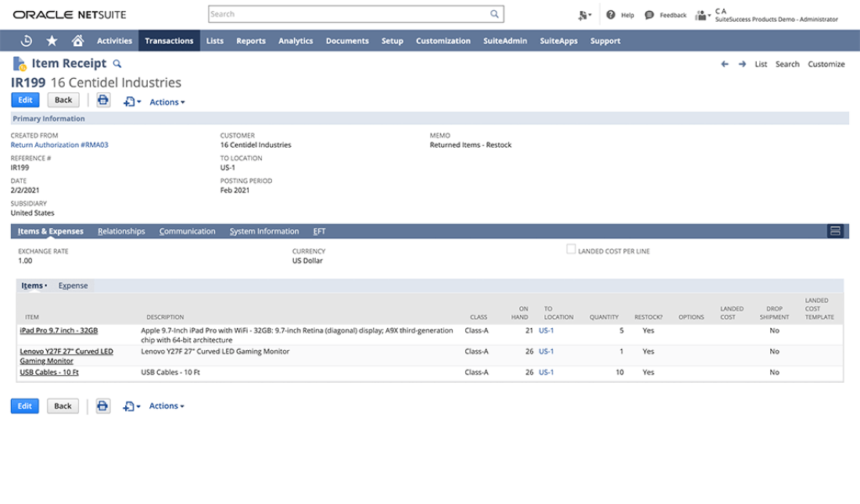Open the Lenovo Y27F Gaming Monitor item link
This screenshot has width=860, height=504.
coord(66,356)
